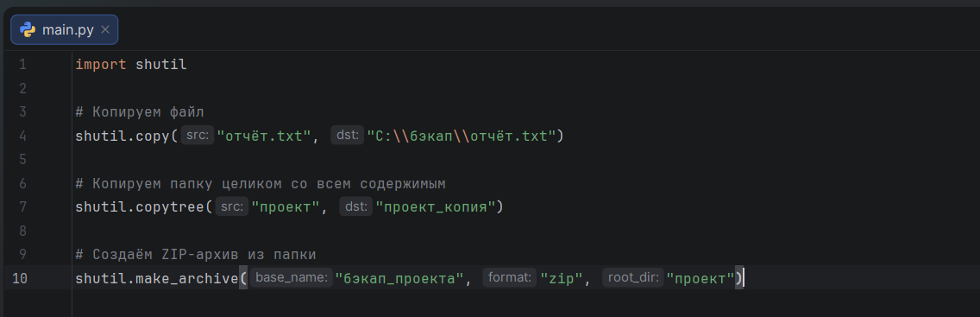Click the word shutil on line 1
This screenshot has height=317, width=980.
point(161,65)
